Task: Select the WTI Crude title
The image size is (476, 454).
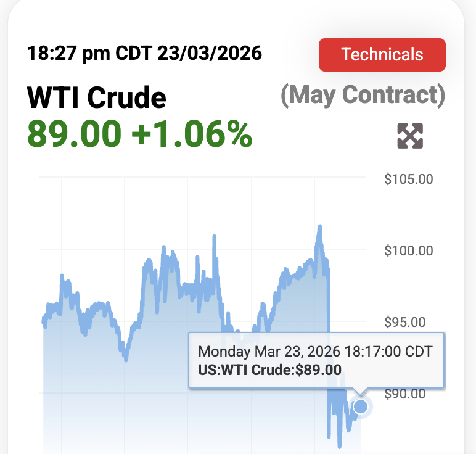Action: [97, 97]
